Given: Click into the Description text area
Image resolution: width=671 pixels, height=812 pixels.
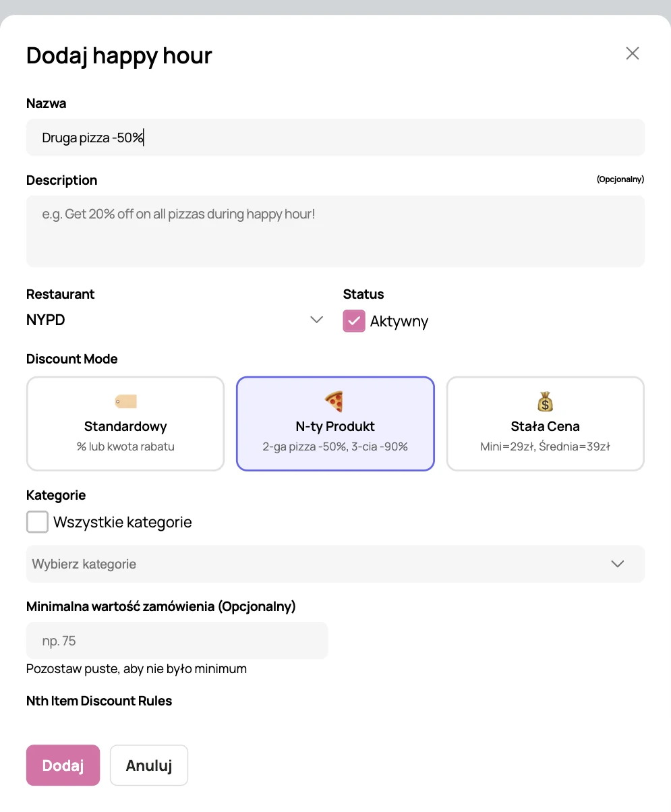Looking at the screenshot, I should pos(335,231).
